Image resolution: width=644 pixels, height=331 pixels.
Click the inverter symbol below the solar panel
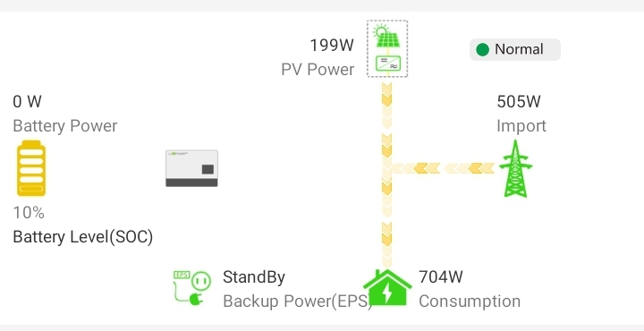coord(387,64)
